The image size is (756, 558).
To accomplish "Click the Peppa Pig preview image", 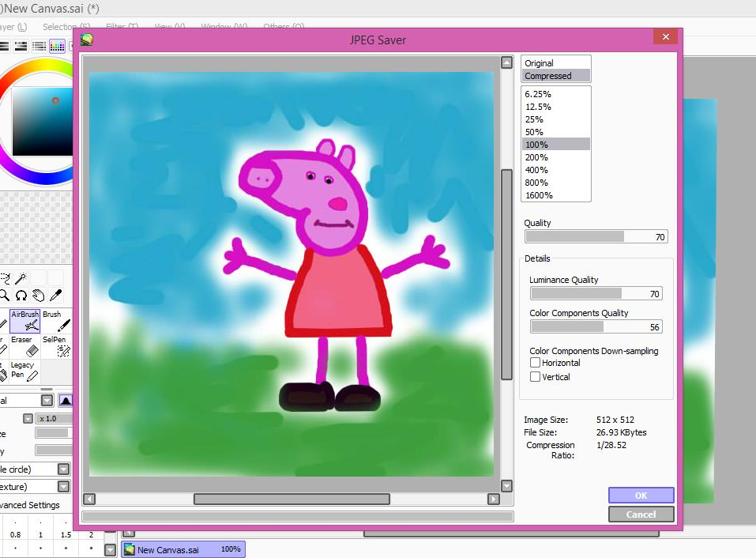I will [x=291, y=274].
